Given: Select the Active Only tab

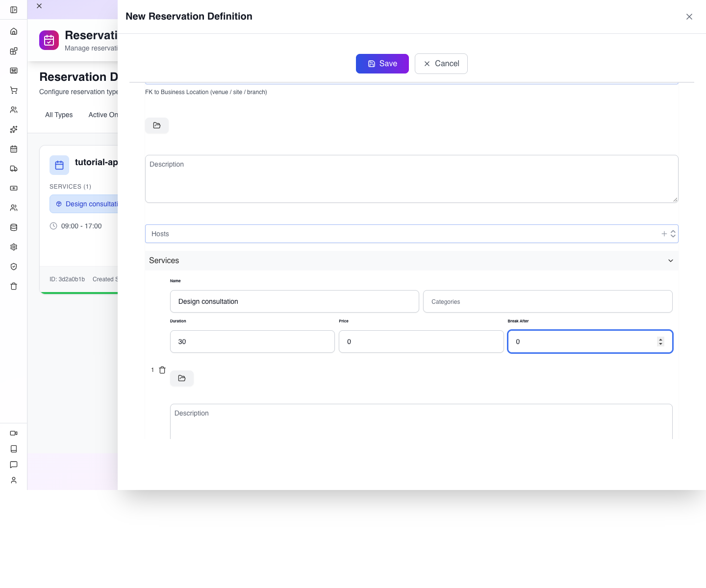Looking at the screenshot, I should pyautogui.click(x=103, y=115).
